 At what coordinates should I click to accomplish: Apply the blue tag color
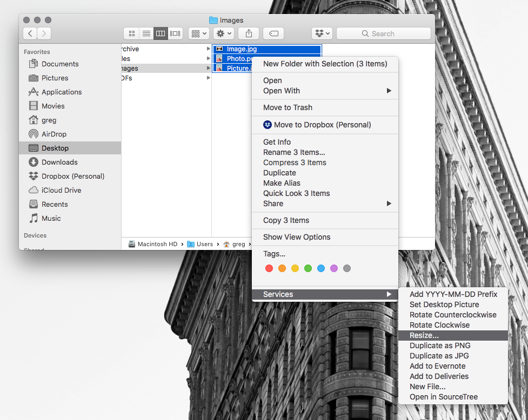point(321,268)
